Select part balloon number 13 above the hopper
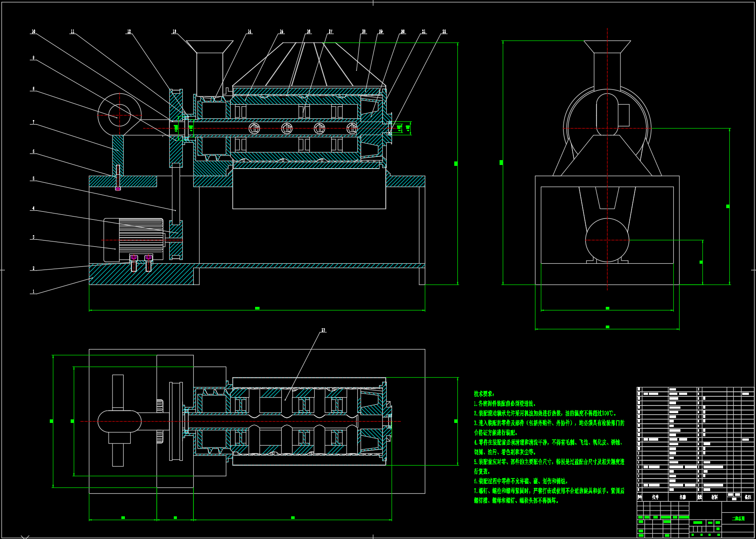The image size is (756, 539). click(174, 32)
